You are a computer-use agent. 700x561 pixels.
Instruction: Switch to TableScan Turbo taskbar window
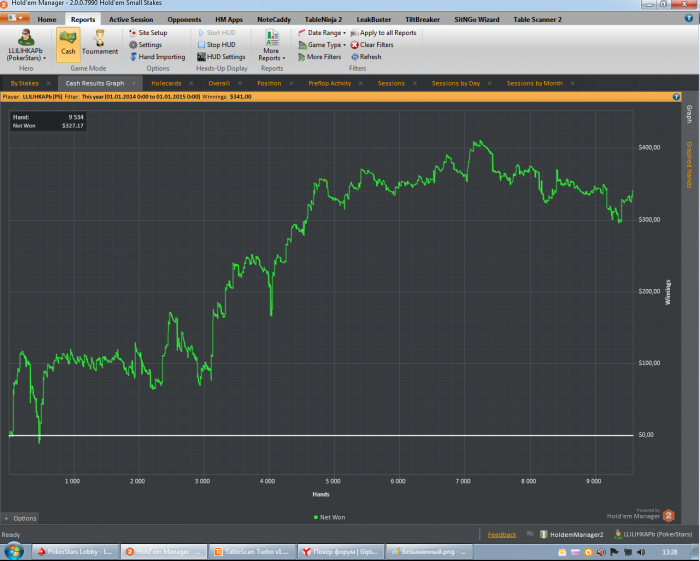pos(253,552)
